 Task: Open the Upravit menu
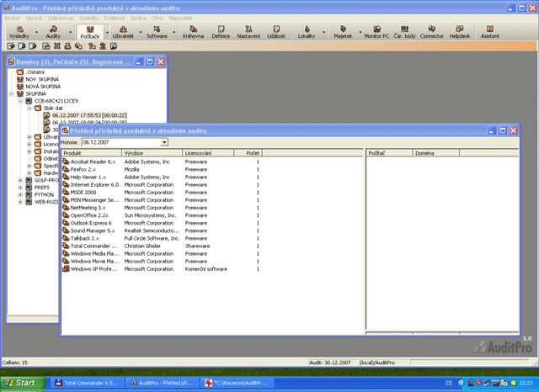tap(34, 19)
